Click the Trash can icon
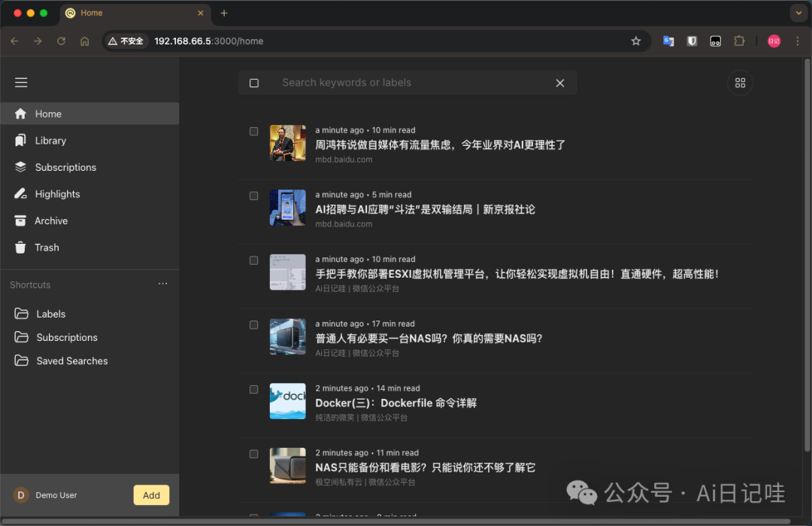 coord(20,248)
